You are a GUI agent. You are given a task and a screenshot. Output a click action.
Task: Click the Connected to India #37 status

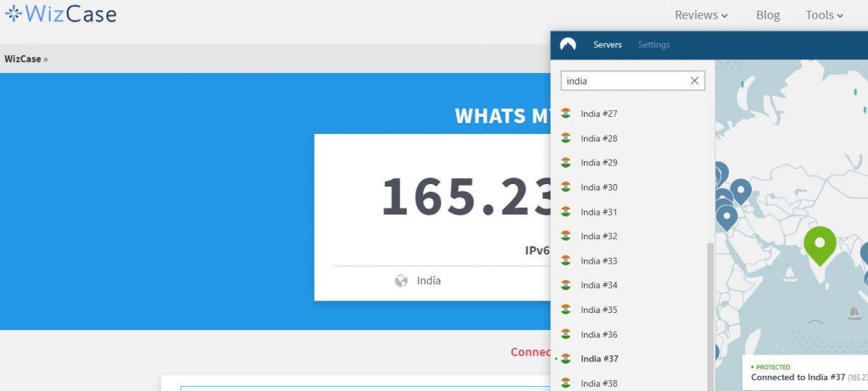coord(798,377)
